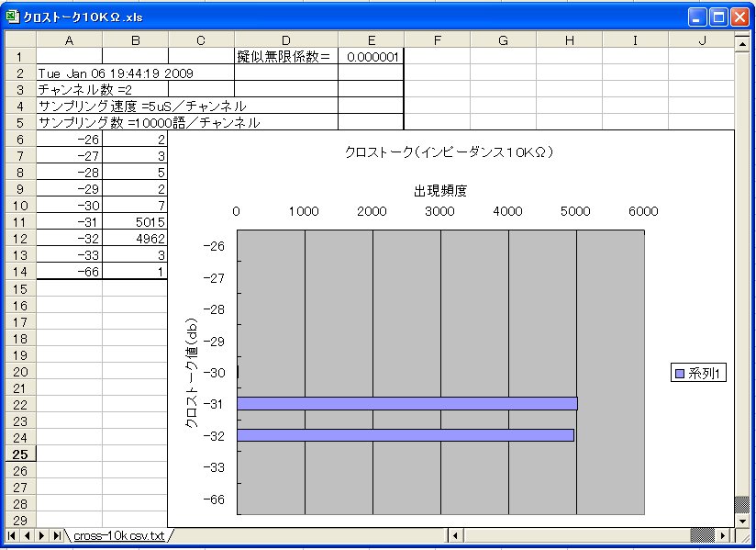Click cell with 擬似無限係数＝ label

coord(286,56)
